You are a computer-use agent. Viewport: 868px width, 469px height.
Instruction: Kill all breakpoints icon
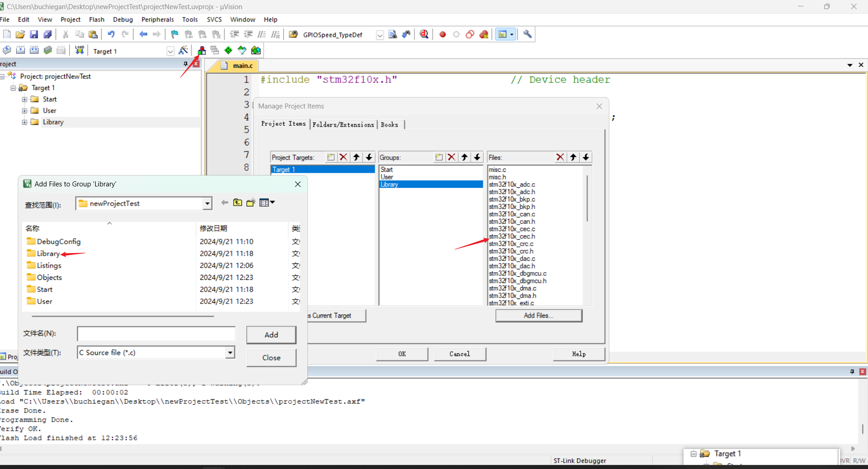click(484, 34)
